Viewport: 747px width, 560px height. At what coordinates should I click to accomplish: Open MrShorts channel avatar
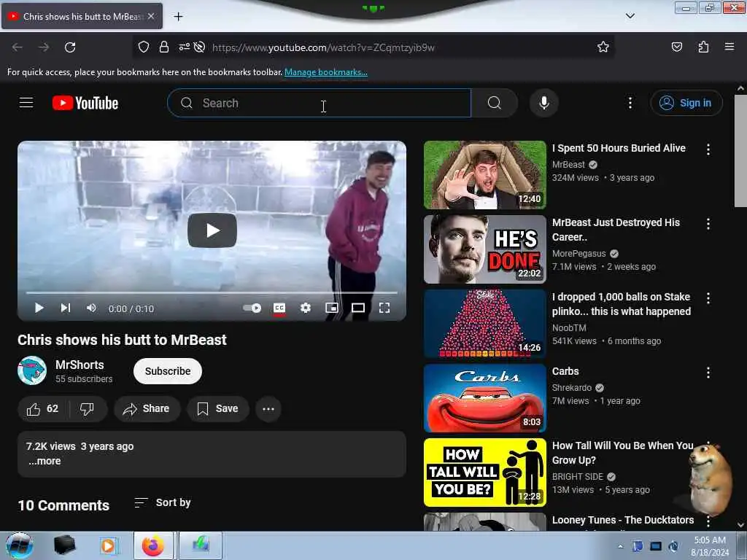(32, 370)
